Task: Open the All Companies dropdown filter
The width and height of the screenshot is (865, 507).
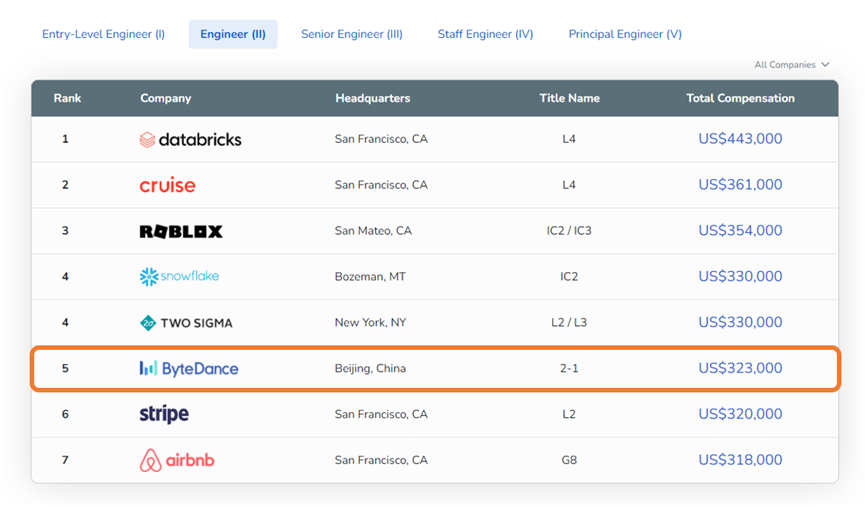Action: point(791,65)
